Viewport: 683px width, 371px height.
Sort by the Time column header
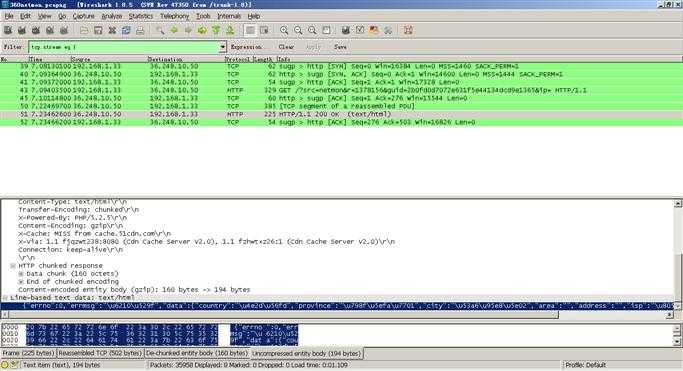tap(49, 59)
